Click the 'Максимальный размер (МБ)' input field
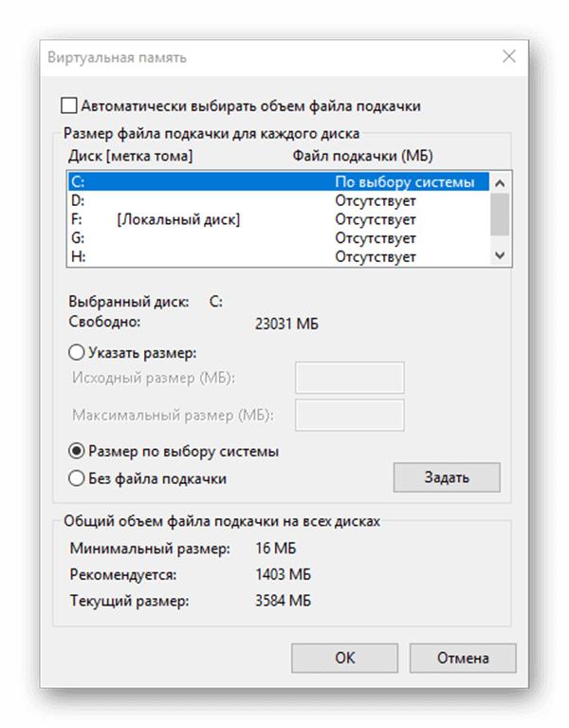The width and height of the screenshot is (569, 728). (350, 415)
